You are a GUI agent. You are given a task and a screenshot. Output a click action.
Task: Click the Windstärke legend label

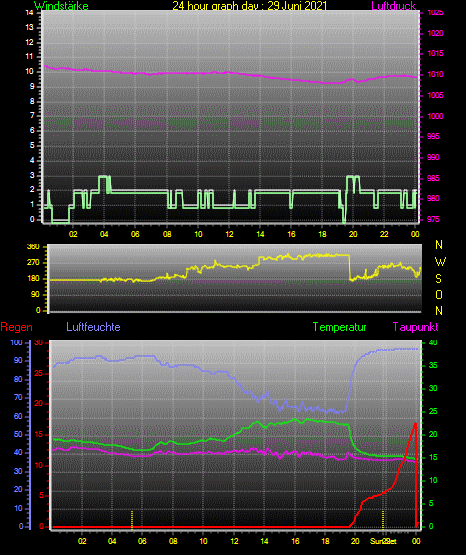tap(61, 6)
